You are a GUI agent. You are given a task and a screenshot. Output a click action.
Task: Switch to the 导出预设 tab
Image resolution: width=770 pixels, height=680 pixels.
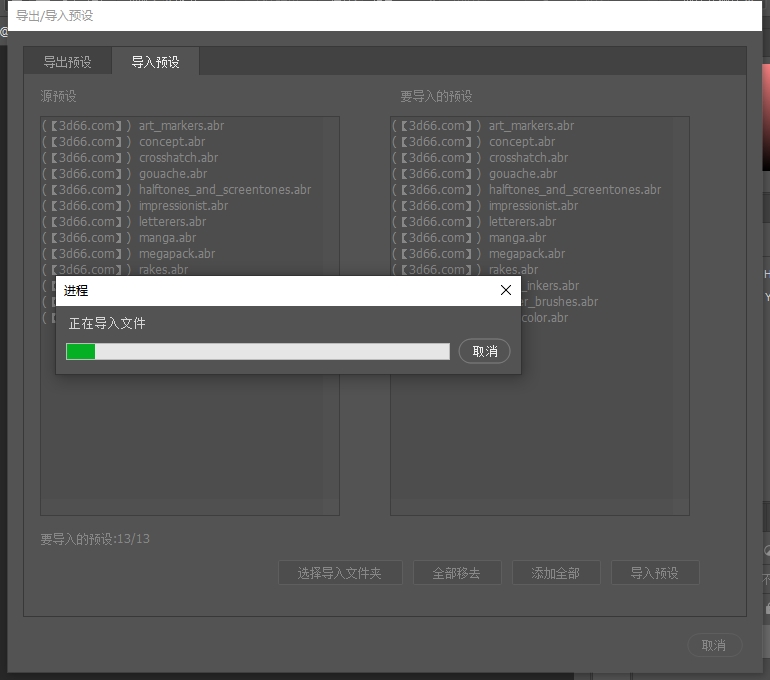[67, 62]
